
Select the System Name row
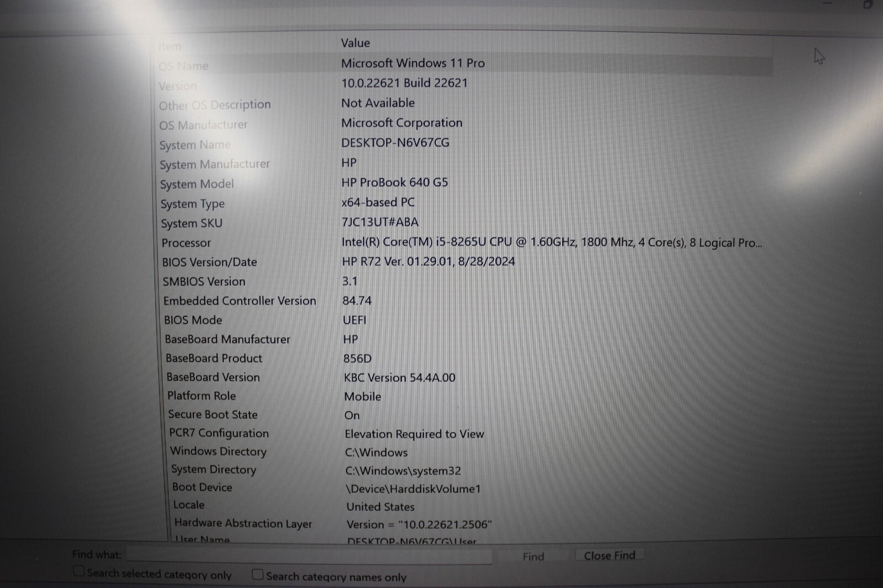[x=195, y=145]
